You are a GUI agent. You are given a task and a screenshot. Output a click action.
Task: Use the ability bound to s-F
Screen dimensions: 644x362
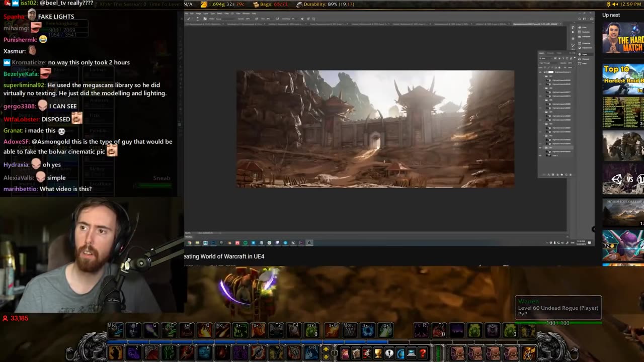coord(187,330)
